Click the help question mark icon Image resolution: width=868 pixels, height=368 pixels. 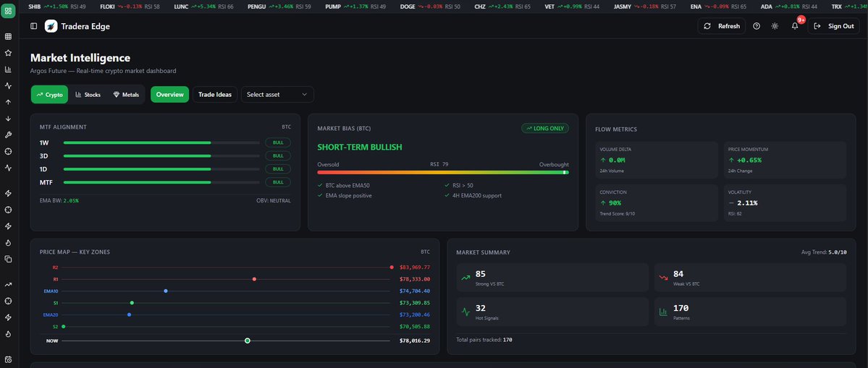757,26
